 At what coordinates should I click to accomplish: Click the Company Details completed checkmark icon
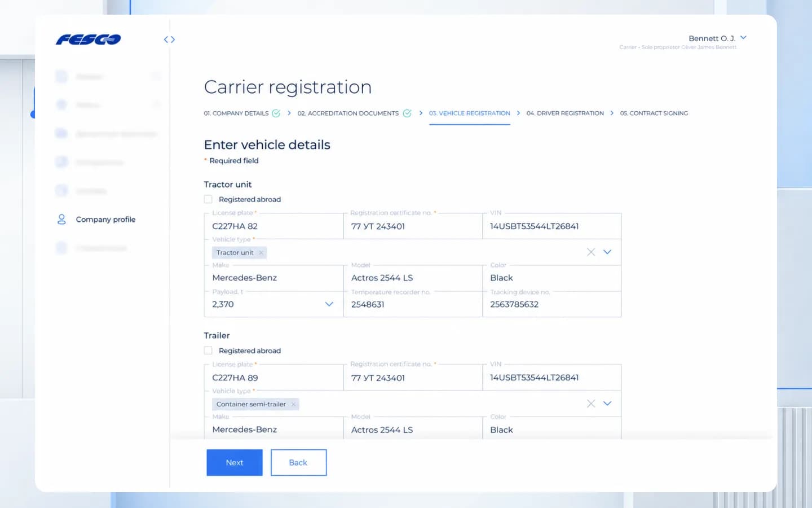[x=276, y=113]
